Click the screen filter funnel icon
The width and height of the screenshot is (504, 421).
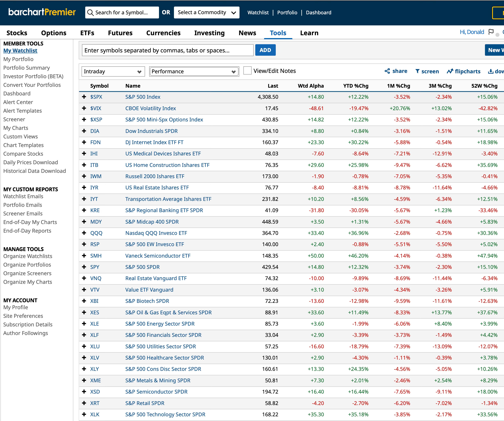tap(418, 71)
